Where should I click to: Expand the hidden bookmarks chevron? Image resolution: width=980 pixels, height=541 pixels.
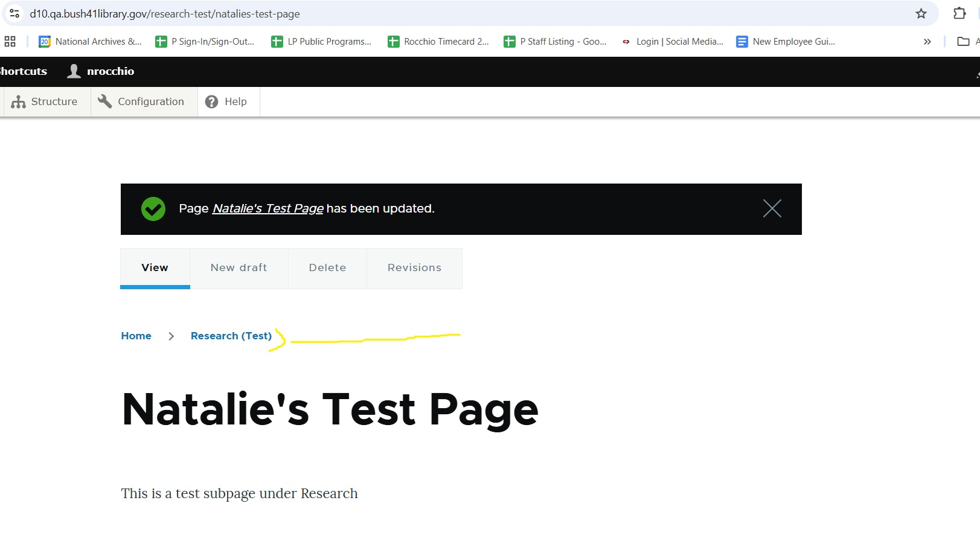point(927,42)
